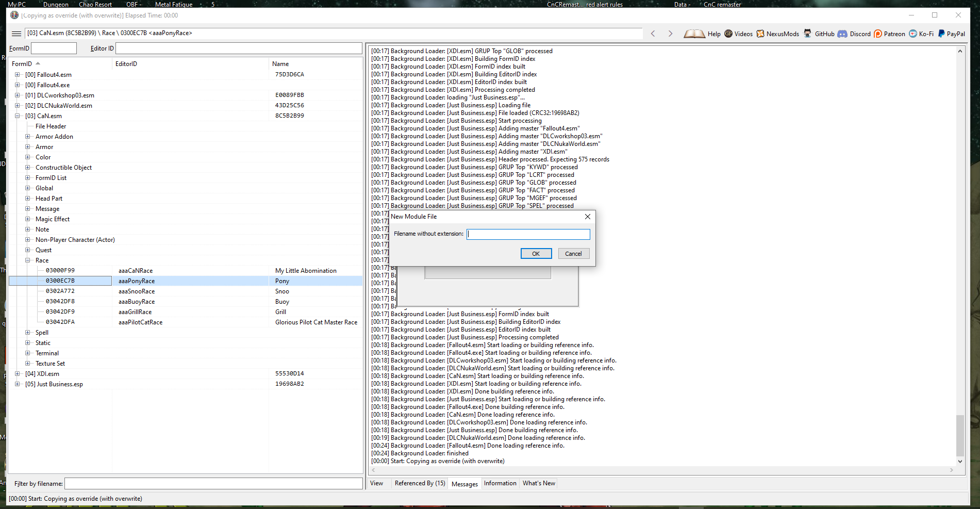Expand the Magic Effect group
This screenshot has height=509, width=980.
[x=27, y=219]
